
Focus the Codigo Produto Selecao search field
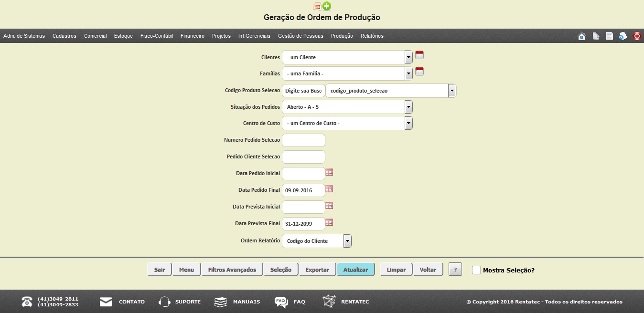[x=303, y=91]
